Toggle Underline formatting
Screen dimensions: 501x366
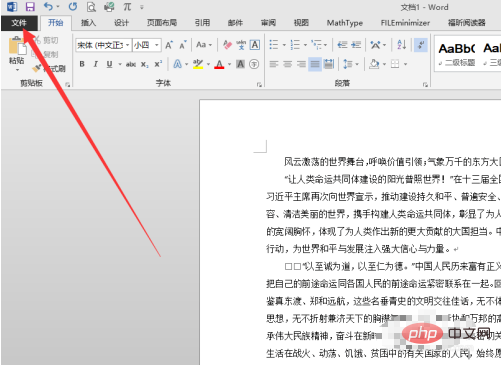[109, 64]
